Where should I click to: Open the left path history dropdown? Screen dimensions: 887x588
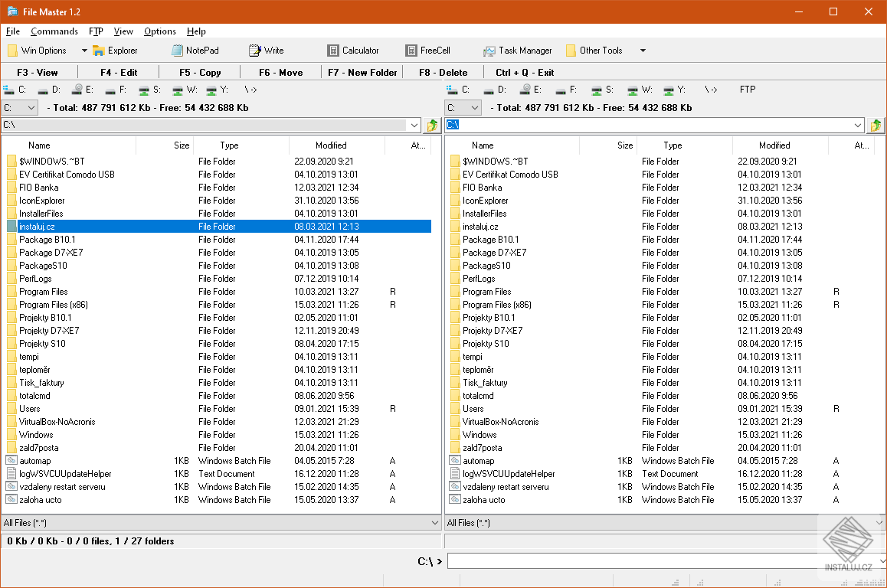click(414, 125)
